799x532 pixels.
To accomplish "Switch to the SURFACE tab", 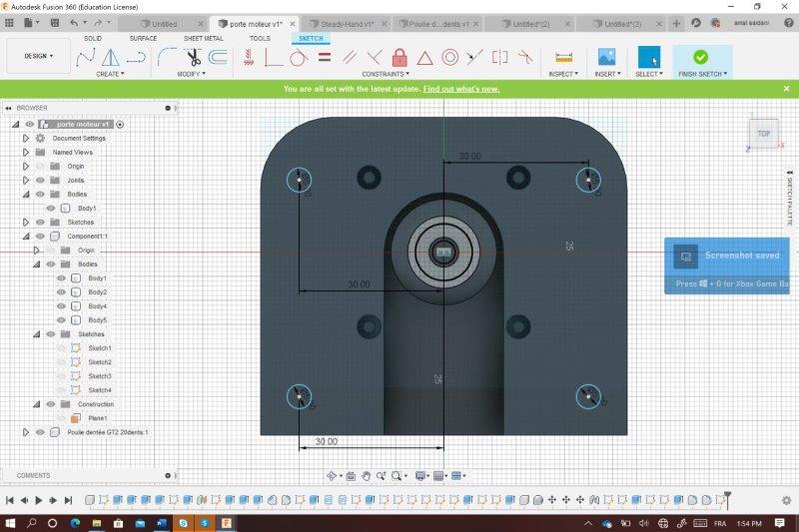I will point(143,39).
